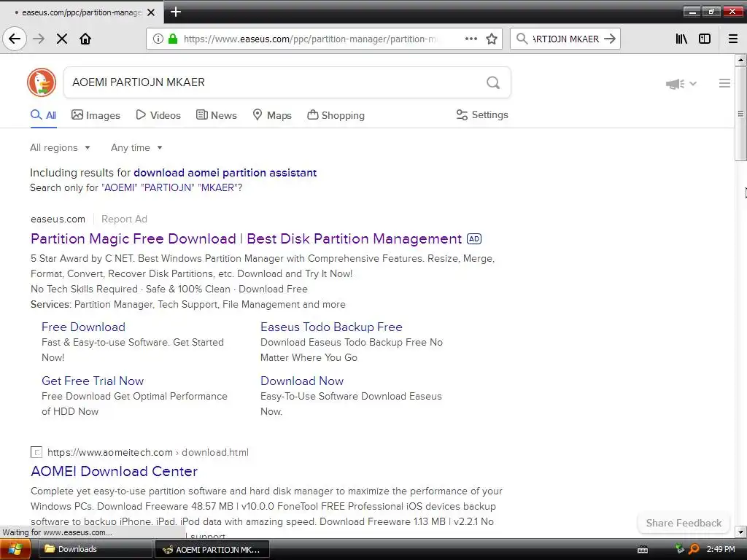Viewport: 747px width, 560px height.
Task: Open AOMEI Download Center result
Action: pos(115,471)
